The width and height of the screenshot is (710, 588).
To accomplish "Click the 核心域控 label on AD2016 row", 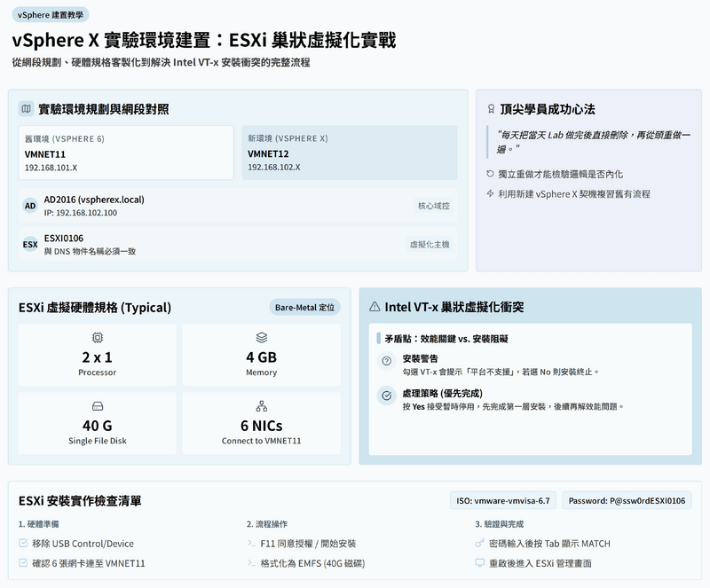I will pos(434,206).
